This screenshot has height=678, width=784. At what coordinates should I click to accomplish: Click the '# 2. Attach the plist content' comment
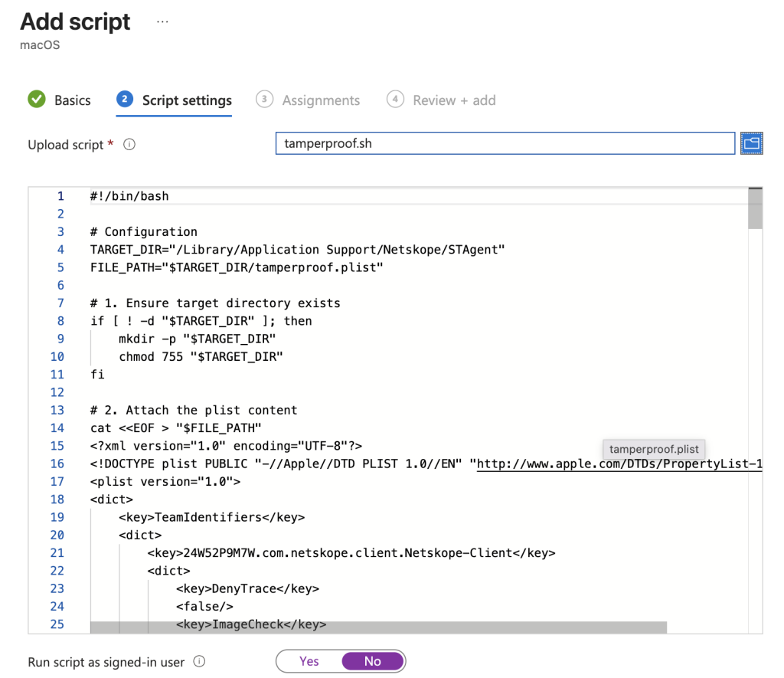click(194, 411)
